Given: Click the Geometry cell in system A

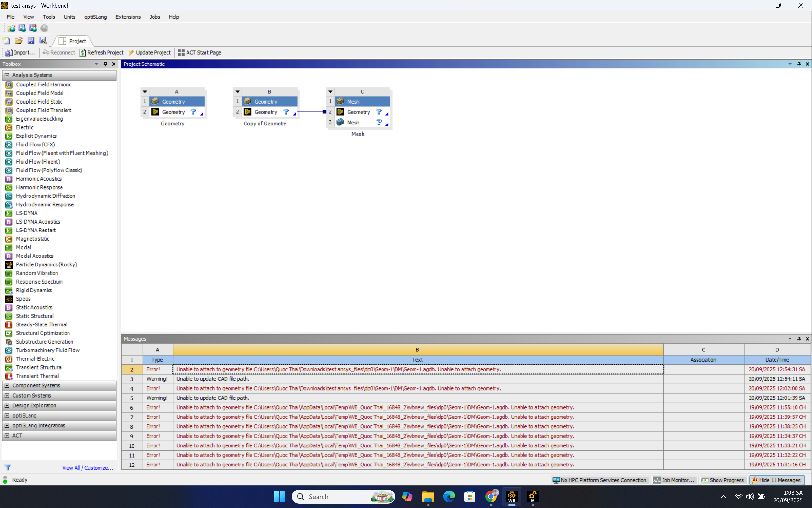Looking at the screenshot, I should pos(173,112).
